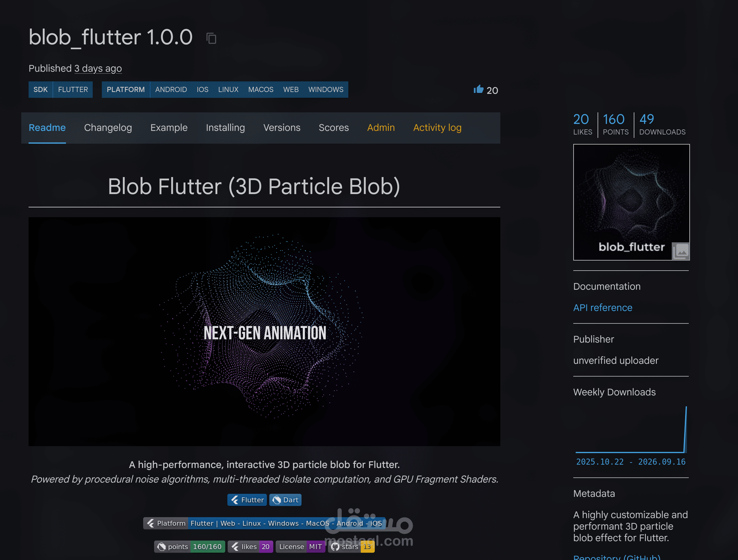Click the WINDOWS platform tag

tap(326, 90)
